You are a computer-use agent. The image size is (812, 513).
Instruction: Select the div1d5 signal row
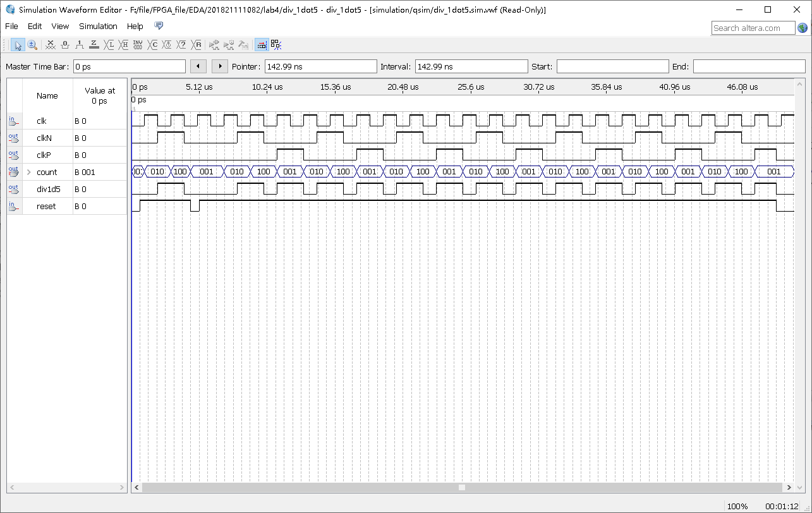coord(67,189)
